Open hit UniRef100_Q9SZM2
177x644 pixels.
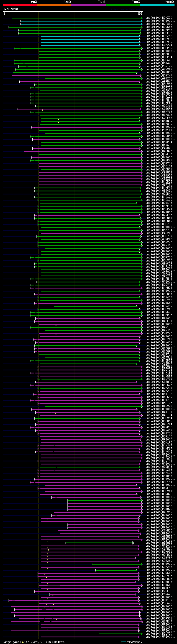click(159, 36)
